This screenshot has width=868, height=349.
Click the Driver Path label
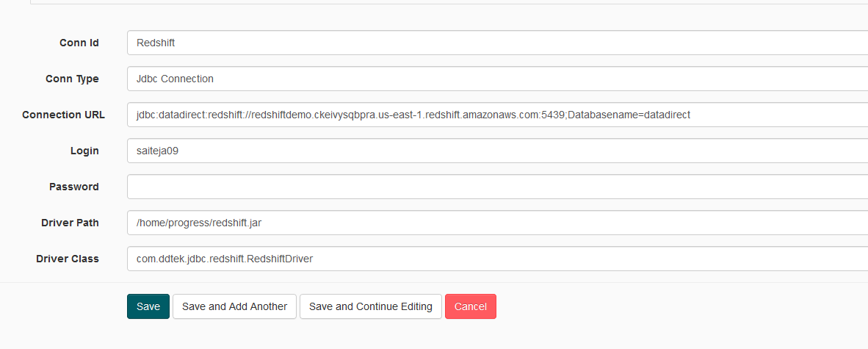pos(70,223)
